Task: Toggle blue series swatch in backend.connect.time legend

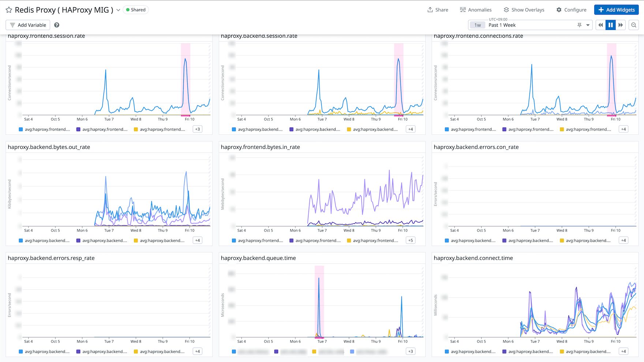Action: coord(447,351)
